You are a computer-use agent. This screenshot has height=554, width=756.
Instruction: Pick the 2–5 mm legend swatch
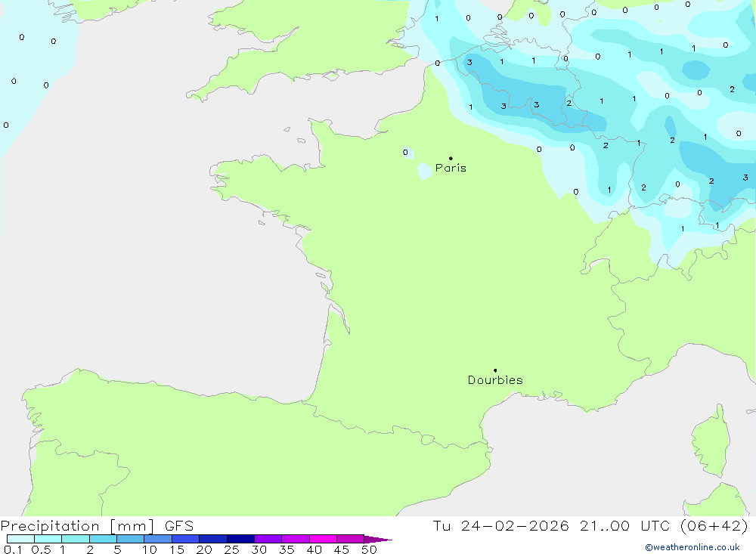pyautogui.click(x=103, y=539)
